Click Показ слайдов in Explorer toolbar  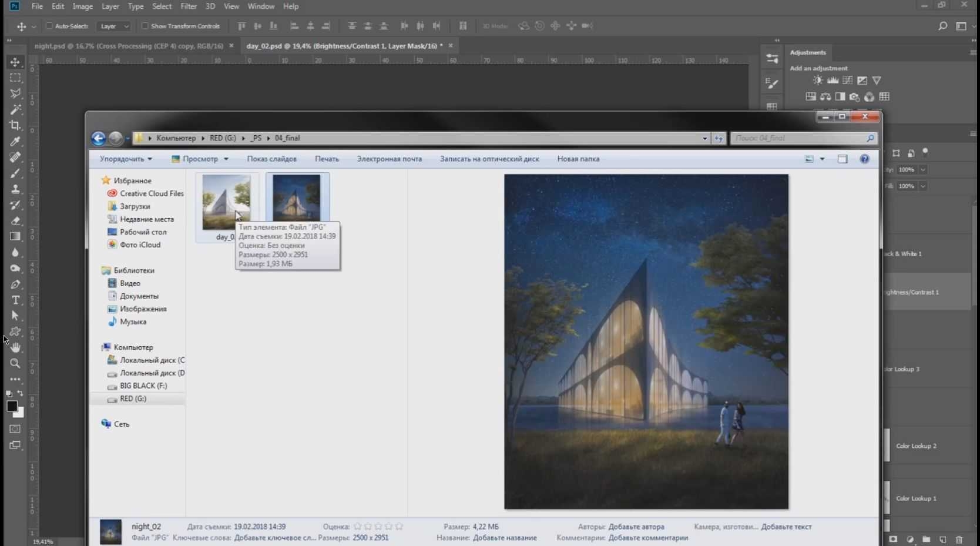(x=271, y=159)
